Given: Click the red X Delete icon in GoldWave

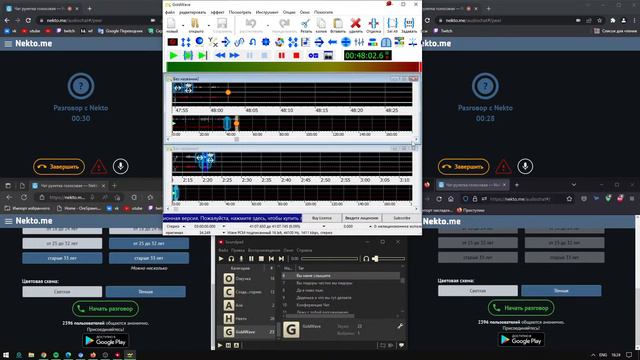Looking at the screenshot, I should 356,23.
